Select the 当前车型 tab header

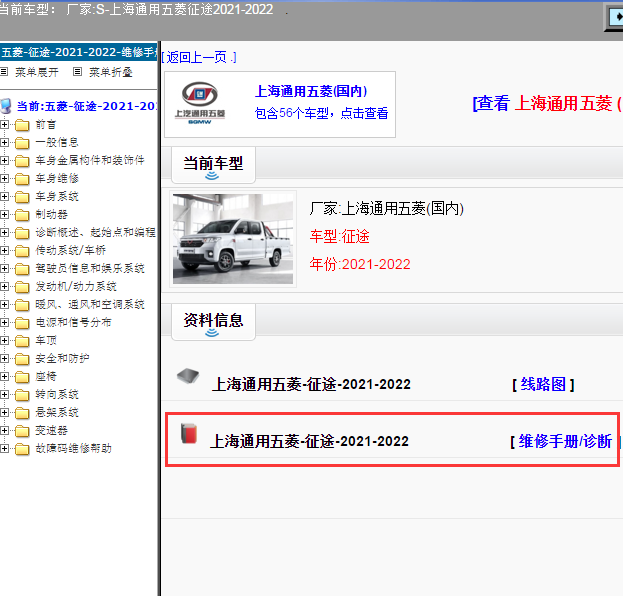click(213, 165)
